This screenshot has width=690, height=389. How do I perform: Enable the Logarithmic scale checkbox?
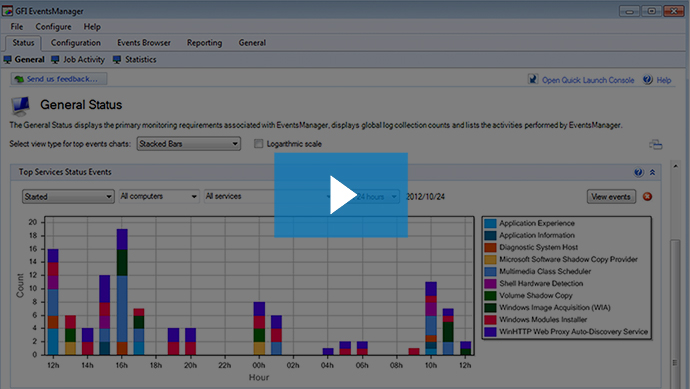coord(258,144)
